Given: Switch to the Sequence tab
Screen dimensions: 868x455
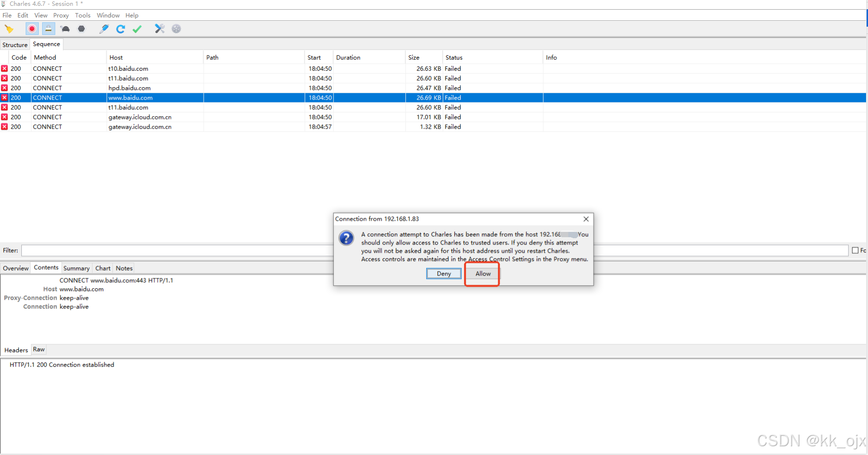Looking at the screenshot, I should coord(47,44).
